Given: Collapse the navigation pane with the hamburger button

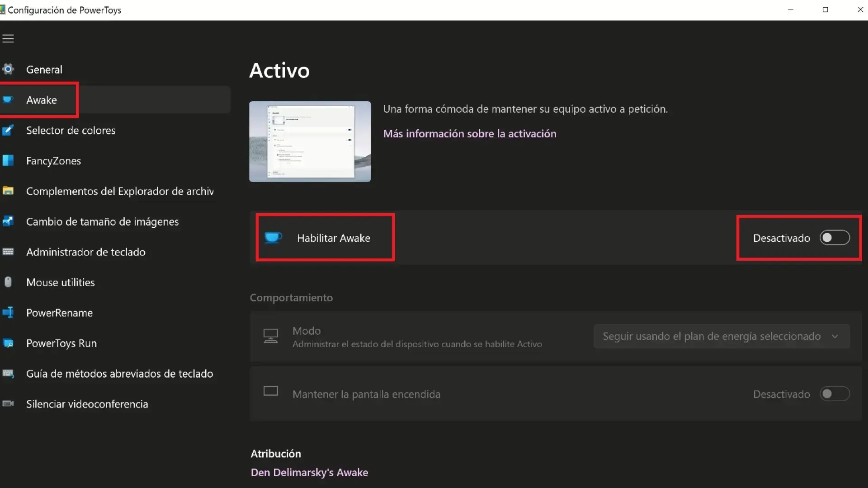Looking at the screenshot, I should pos(8,38).
